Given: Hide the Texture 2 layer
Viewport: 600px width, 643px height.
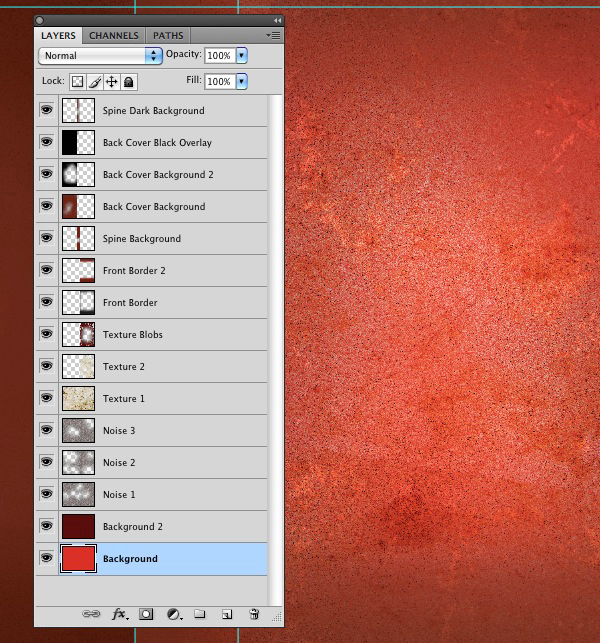Looking at the screenshot, I should click(x=46, y=366).
